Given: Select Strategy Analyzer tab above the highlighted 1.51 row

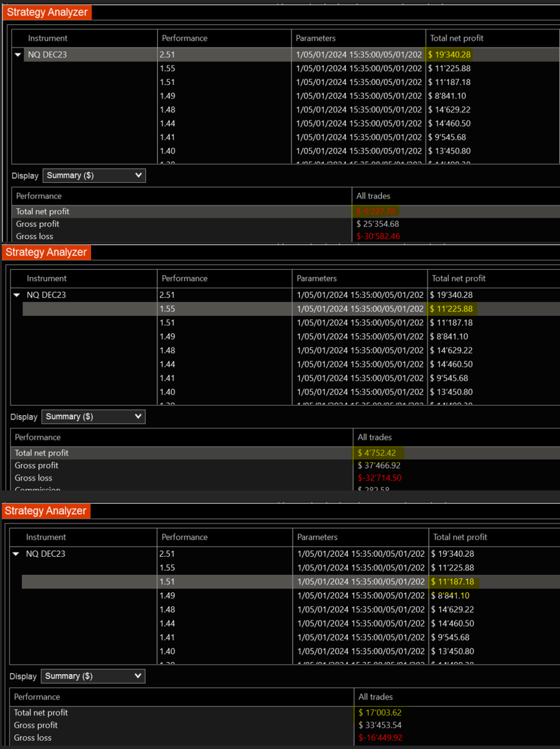Looking at the screenshot, I should pos(46,511).
